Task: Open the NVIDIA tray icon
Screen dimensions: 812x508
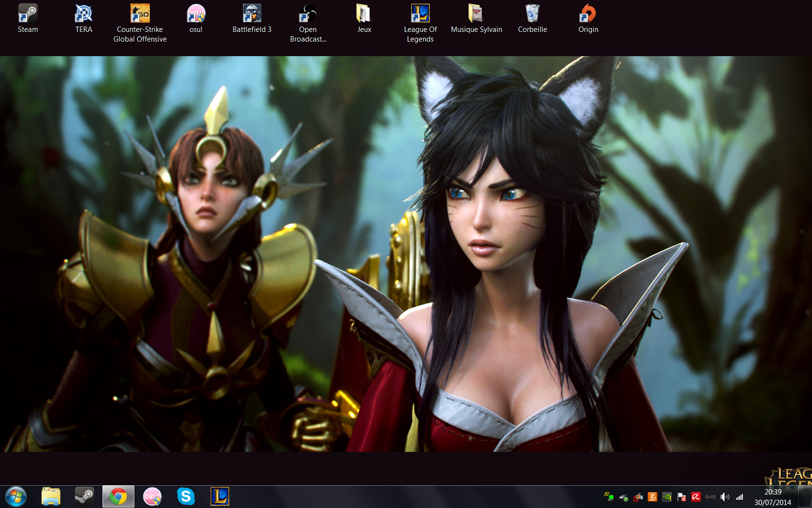Action: point(667,496)
